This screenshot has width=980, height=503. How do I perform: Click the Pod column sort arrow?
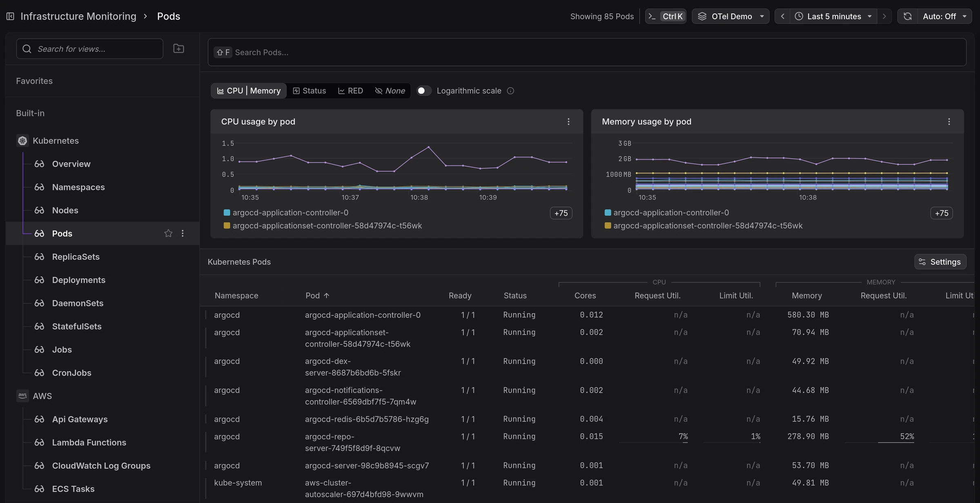click(326, 296)
